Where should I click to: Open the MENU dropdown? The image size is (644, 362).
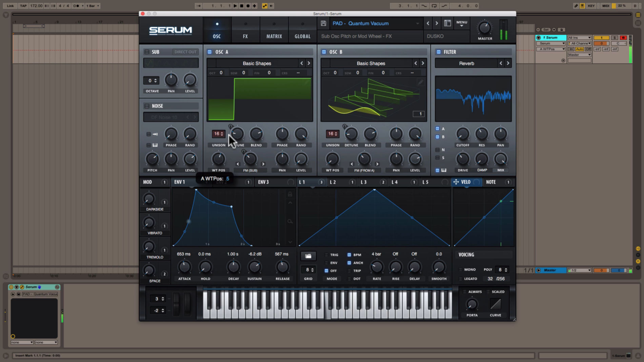[x=462, y=23]
